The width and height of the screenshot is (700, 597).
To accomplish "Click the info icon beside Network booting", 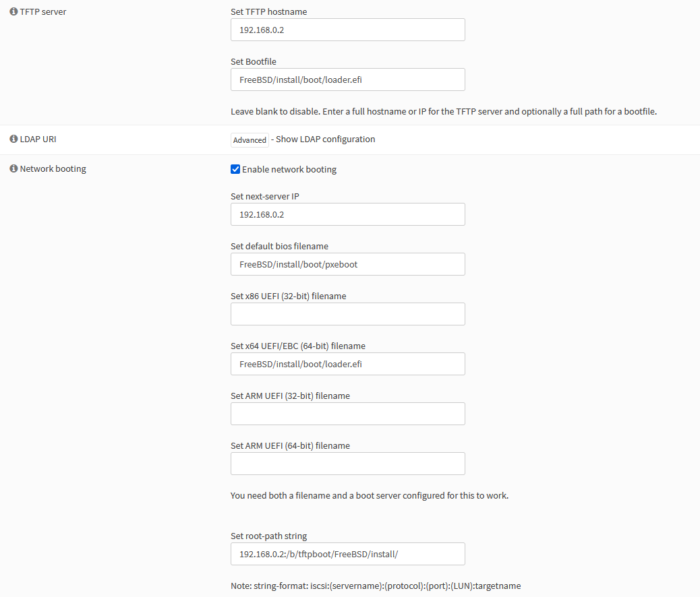I will pos(13,169).
